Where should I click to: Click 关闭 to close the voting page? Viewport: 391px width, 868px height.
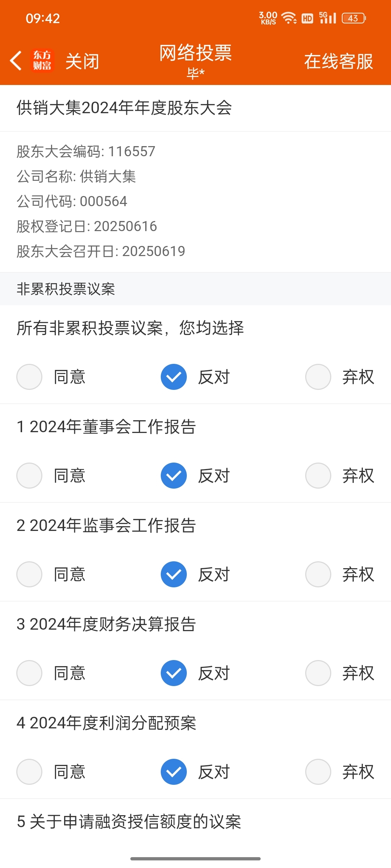[x=82, y=61]
